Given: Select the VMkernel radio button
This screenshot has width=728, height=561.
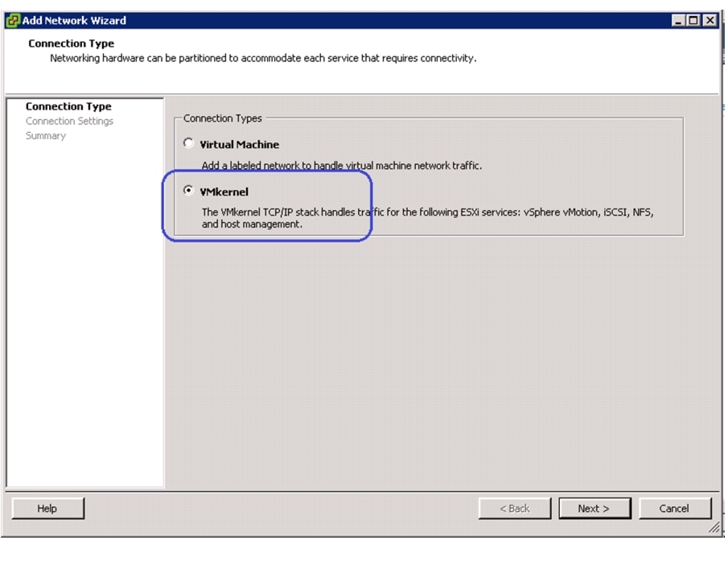Looking at the screenshot, I should point(188,191).
